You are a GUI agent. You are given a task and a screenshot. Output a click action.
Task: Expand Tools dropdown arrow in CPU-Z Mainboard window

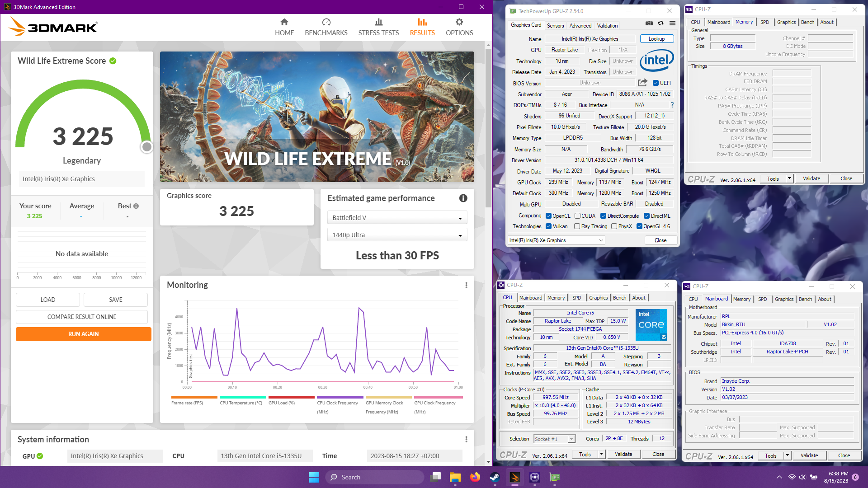coord(787,455)
